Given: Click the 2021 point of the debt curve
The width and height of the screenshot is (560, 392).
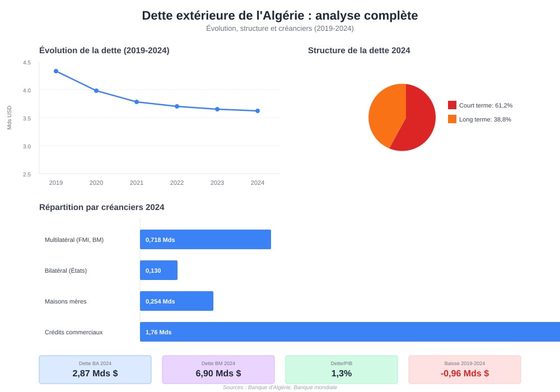Looking at the screenshot, I should [137, 102].
